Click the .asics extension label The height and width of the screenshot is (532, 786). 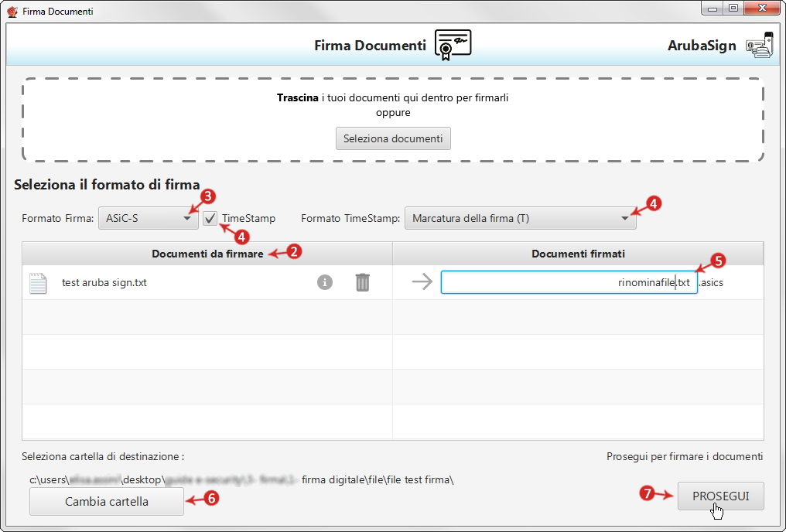pyautogui.click(x=711, y=282)
